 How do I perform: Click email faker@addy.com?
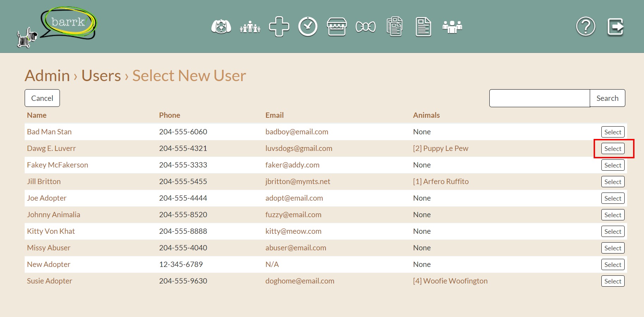pos(292,165)
